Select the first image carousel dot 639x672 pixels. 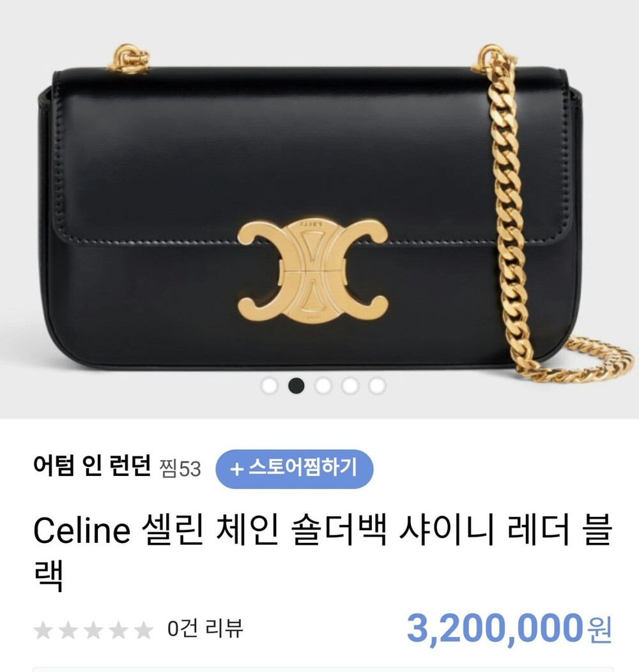[x=269, y=386]
